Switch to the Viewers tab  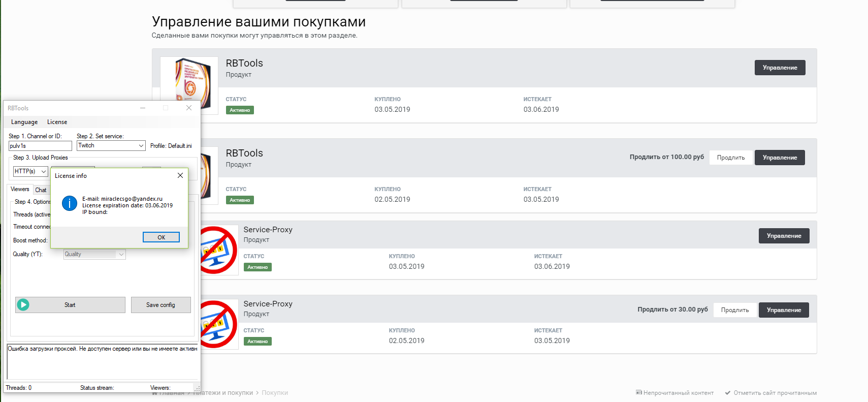pos(20,190)
